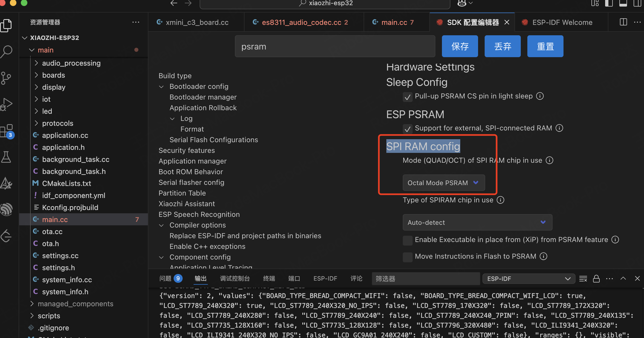Image resolution: width=644 pixels, height=338 pixels.
Task: Click the 重置 button
Action: pyautogui.click(x=545, y=46)
